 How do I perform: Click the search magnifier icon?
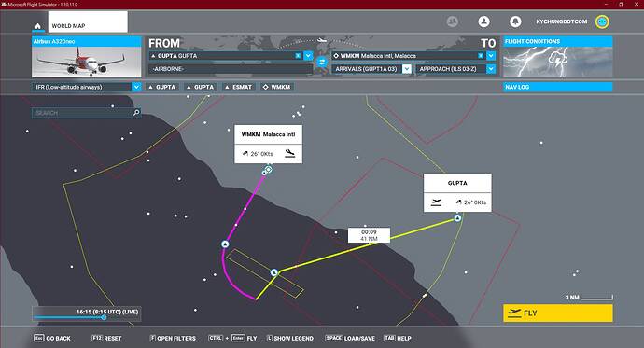pyautogui.click(x=136, y=113)
